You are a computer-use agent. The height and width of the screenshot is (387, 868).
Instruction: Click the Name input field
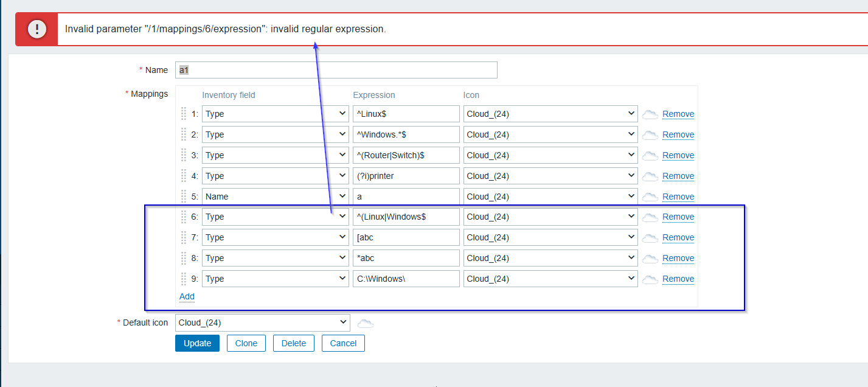[336, 70]
